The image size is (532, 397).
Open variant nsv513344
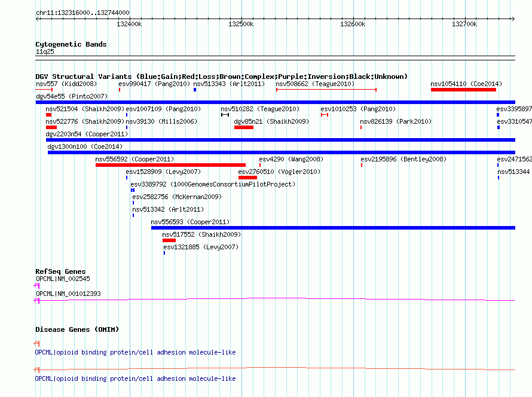pyautogui.click(x=513, y=172)
